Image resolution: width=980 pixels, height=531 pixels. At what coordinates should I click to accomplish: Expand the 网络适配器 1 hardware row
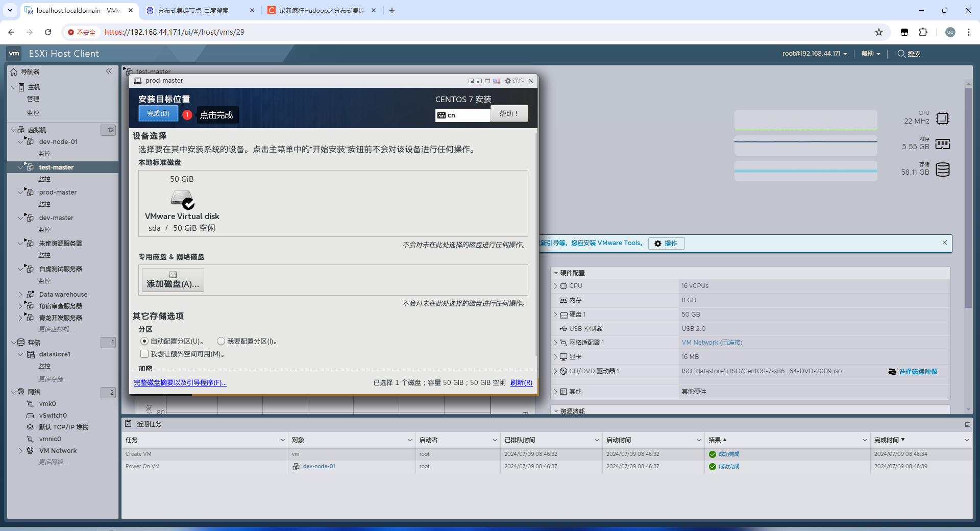click(x=556, y=343)
